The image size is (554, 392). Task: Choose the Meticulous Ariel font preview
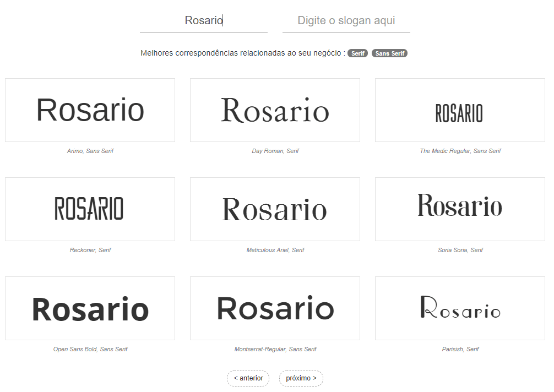click(275, 209)
